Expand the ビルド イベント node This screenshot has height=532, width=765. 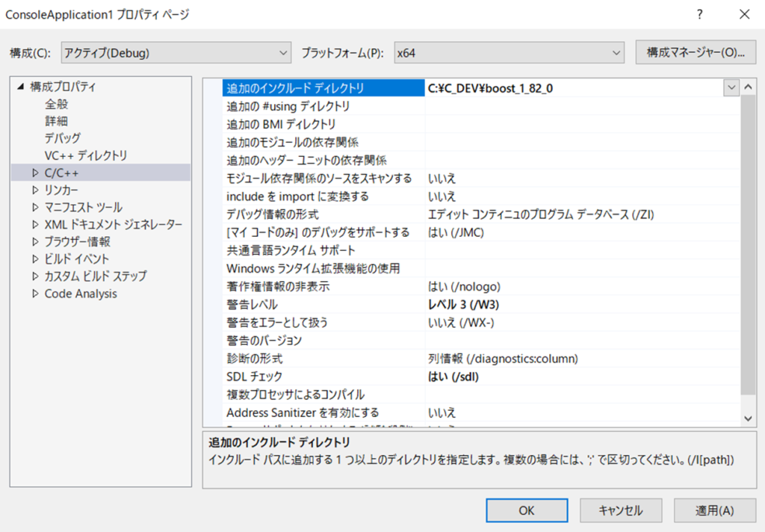[34, 259]
